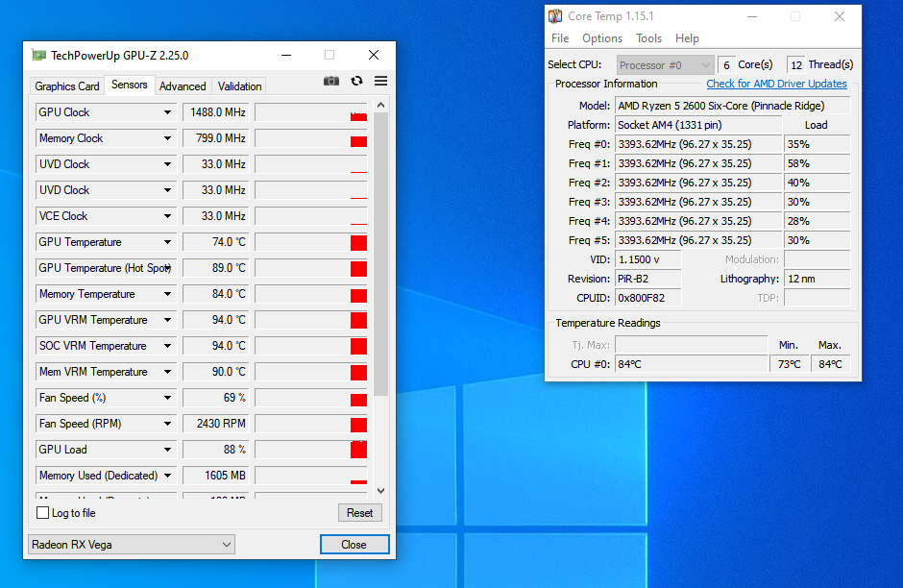Minimize the GPU-Z window
903x588 pixels.
286,56
